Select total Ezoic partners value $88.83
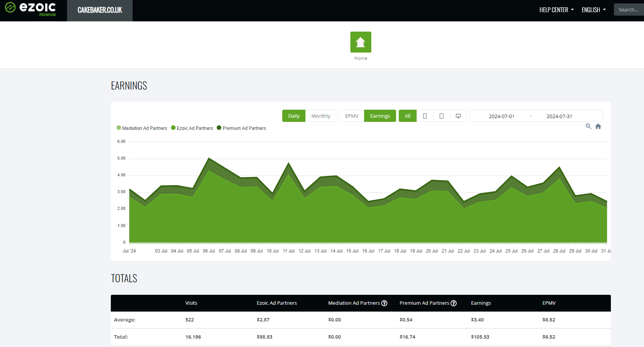This screenshot has height=347, width=644. (x=264, y=337)
